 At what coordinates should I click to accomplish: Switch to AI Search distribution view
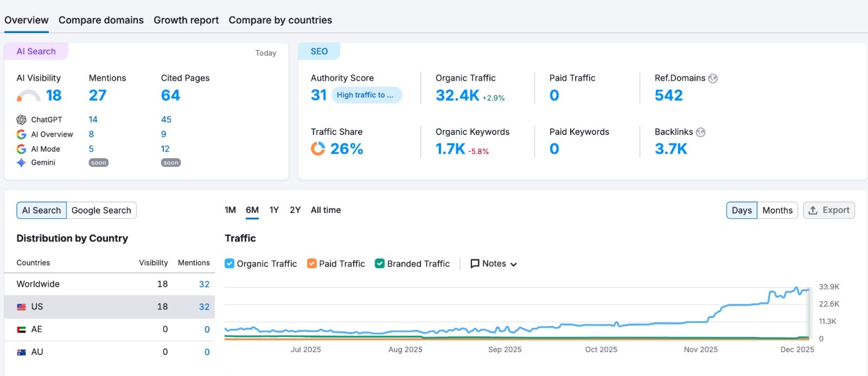pos(41,210)
